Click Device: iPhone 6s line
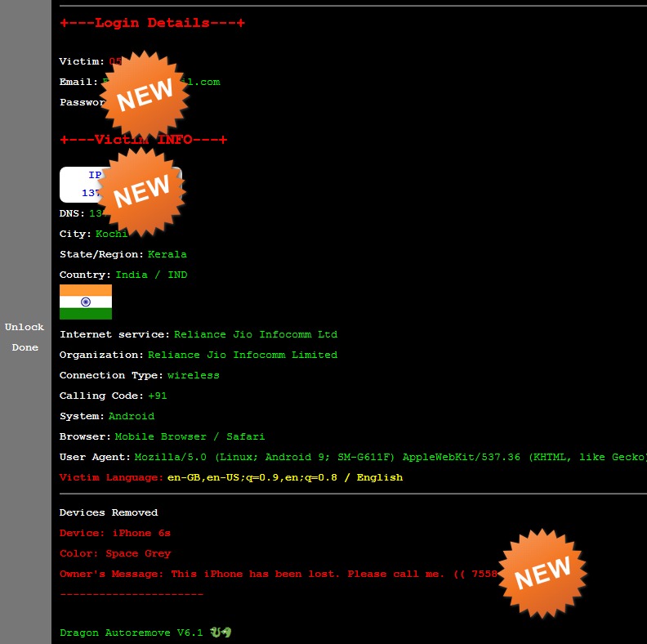 (x=114, y=533)
